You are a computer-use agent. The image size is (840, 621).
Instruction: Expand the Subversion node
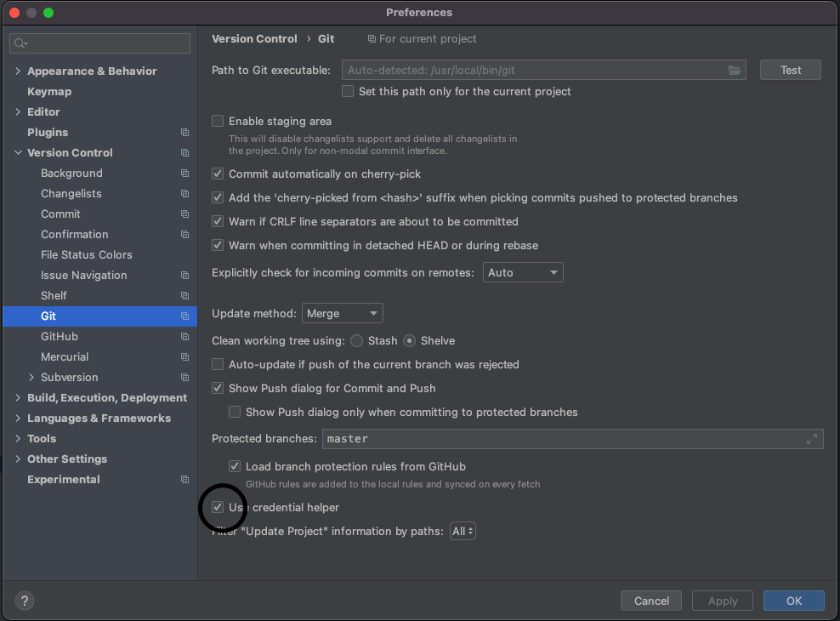(x=31, y=377)
